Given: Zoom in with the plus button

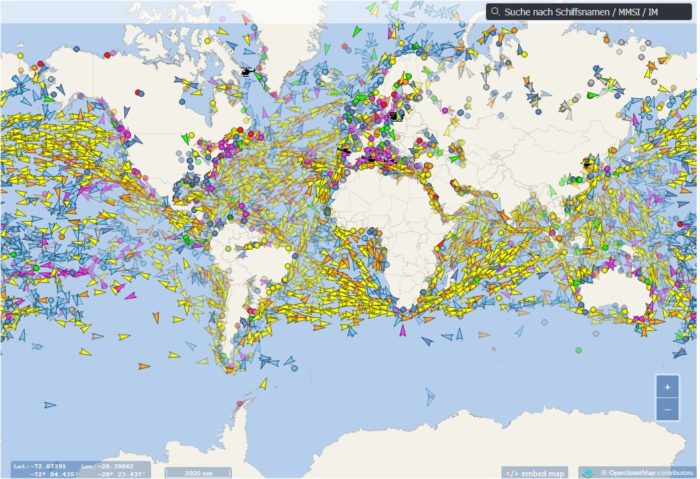Looking at the screenshot, I should [667, 388].
